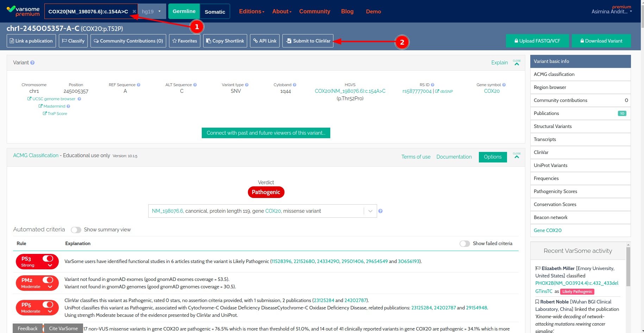
Task: Click Link a publication button
Action: 31,41
